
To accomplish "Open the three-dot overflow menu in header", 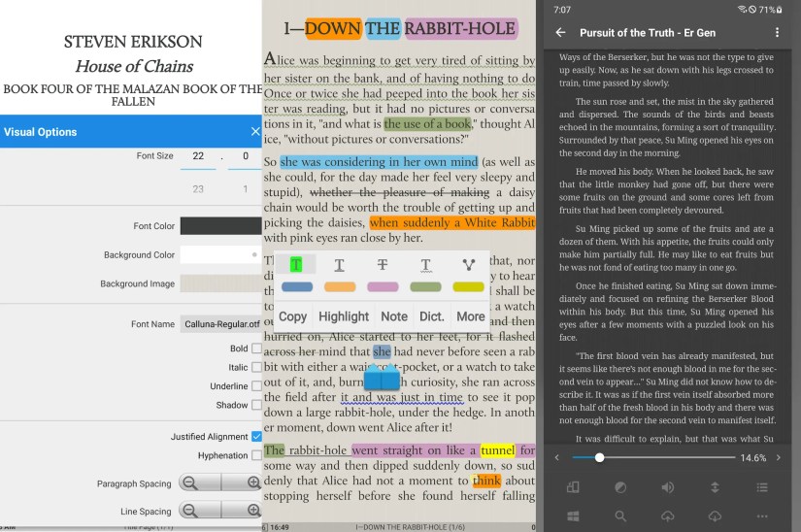I will (x=777, y=33).
